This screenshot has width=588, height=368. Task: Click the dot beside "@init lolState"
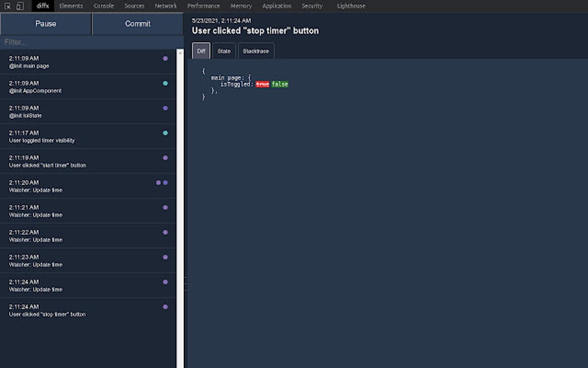165,108
